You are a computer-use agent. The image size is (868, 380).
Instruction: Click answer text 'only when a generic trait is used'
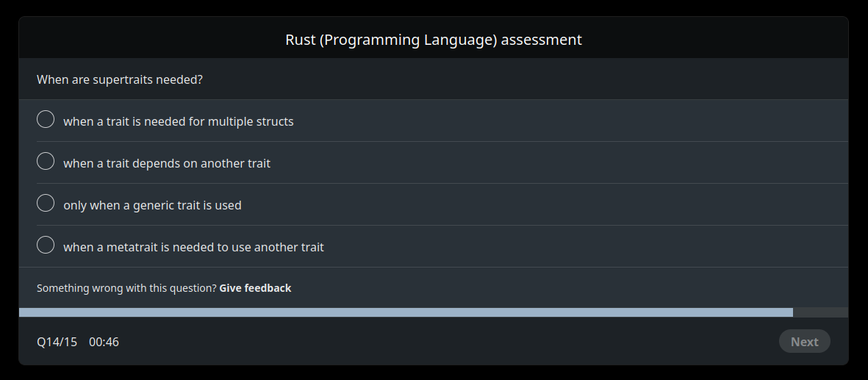click(152, 206)
